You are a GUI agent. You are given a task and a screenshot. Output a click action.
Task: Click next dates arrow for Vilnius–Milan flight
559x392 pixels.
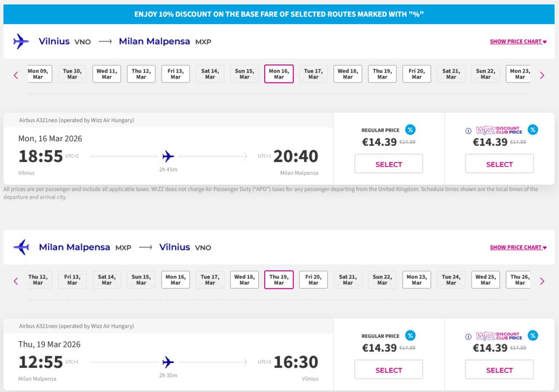coord(542,75)
